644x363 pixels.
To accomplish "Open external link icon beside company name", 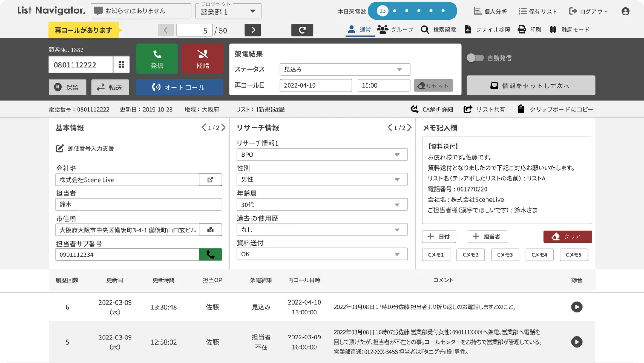I will [x=210, y=180].
